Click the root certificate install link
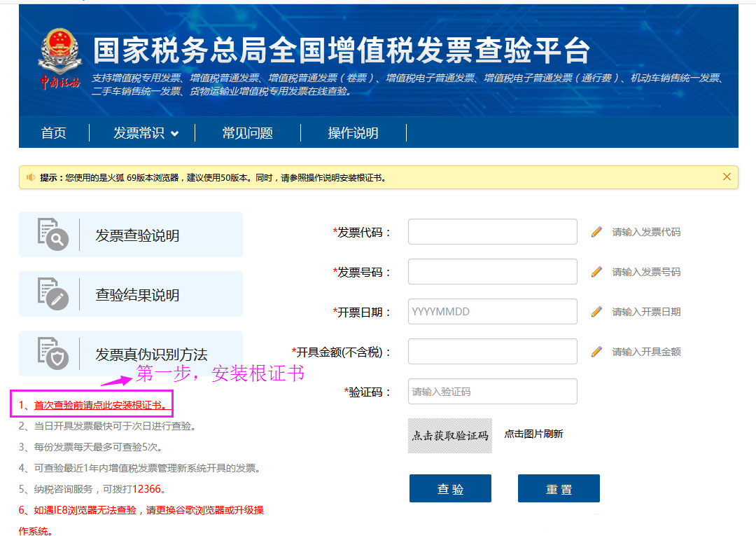This screenshot has height=536, width=756. click(101, 406)
